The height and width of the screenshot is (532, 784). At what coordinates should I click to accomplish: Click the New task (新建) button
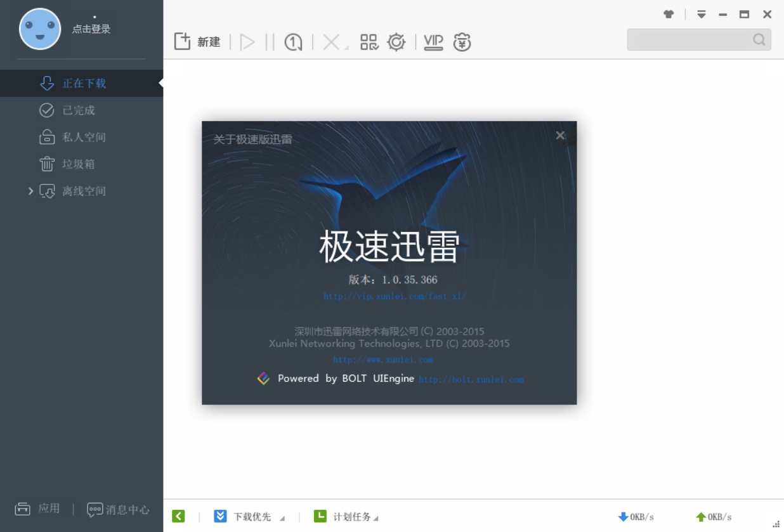197,42
